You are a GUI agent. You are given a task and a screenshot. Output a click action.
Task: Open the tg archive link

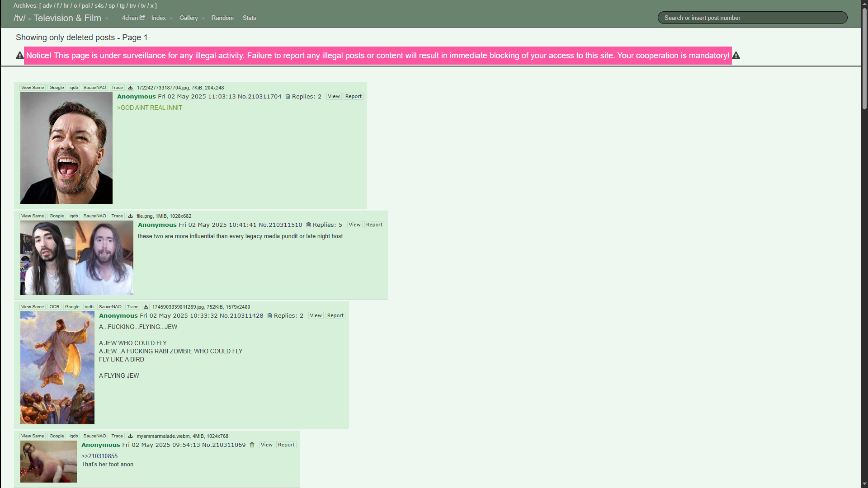click(122, 6)
